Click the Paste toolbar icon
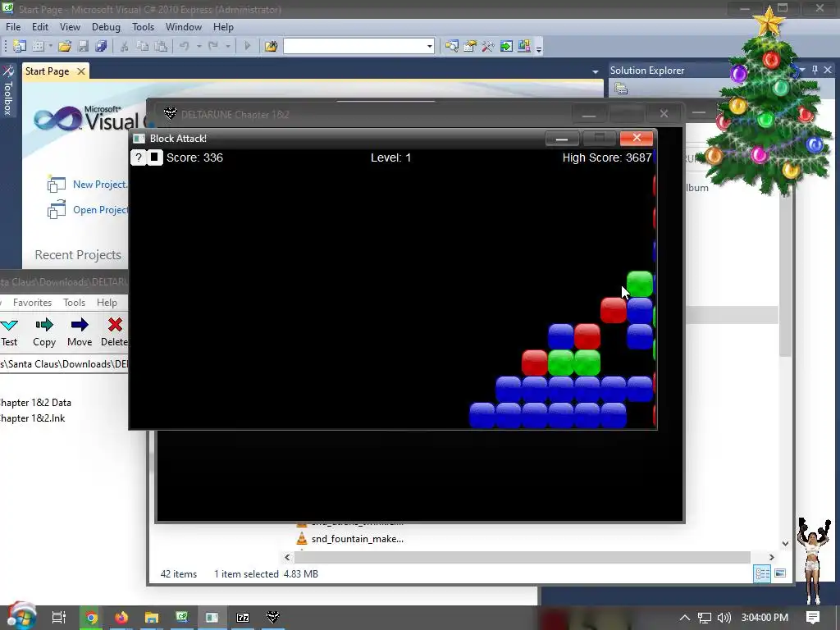The height and width of the screenshot is (630, 840). pyautogui.click(x=161, y=47)
